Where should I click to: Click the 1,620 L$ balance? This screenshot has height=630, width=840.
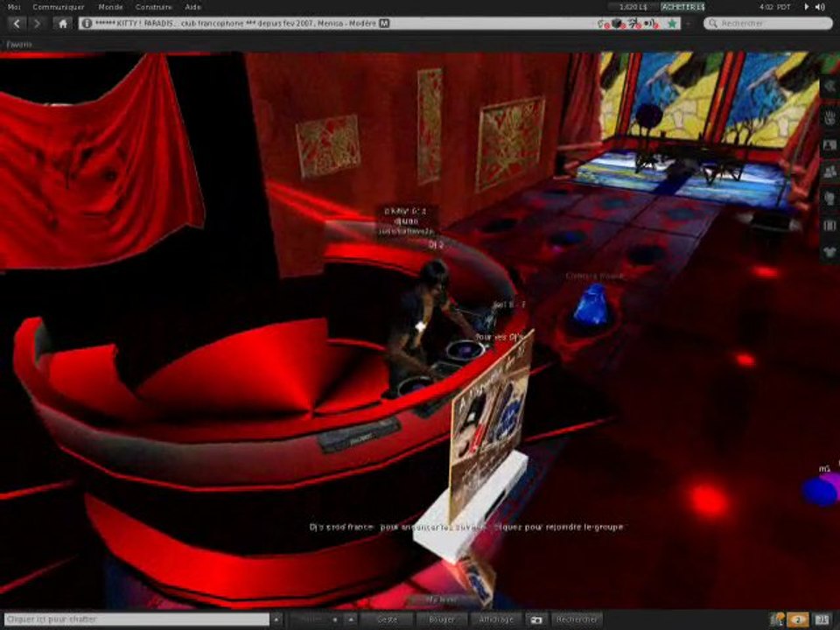coord(633,7)
